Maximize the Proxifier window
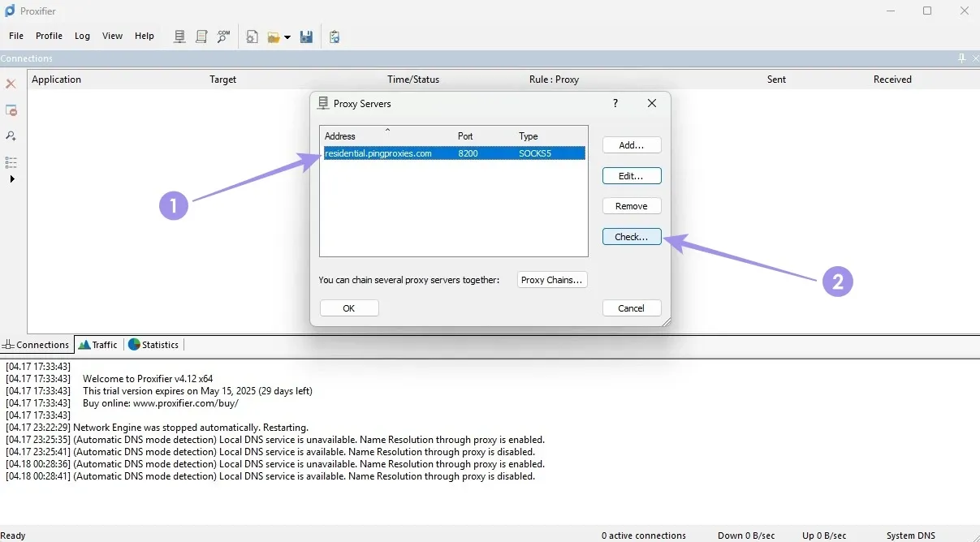This screenshot has width=980, height=542. pyautogui.click(x=927, y=11)
